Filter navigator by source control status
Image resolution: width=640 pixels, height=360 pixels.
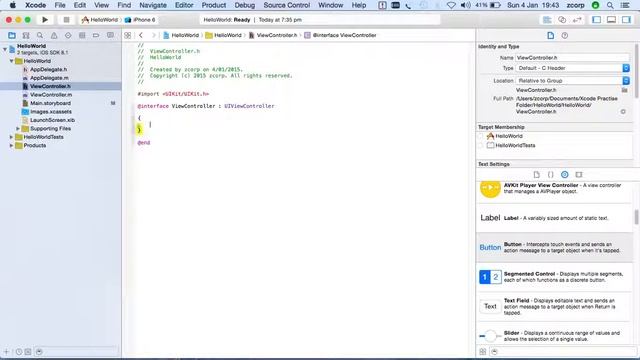click(x=28, y=351)
